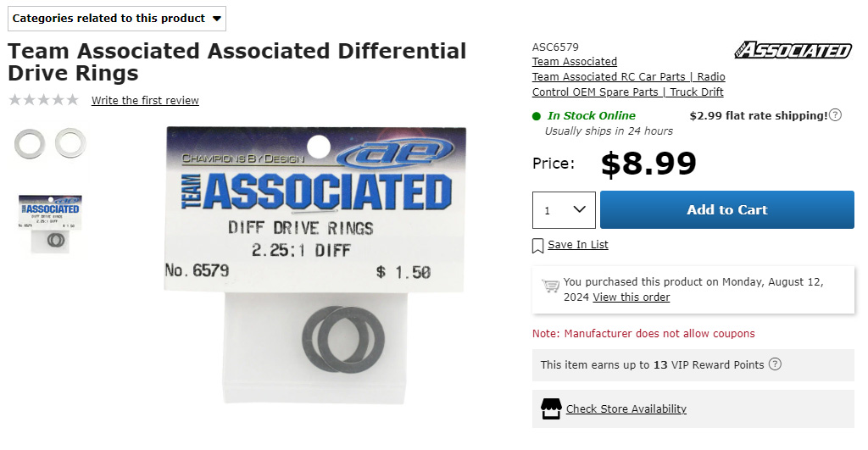Image resolution: width=868 pixels, height=450 pixels.
Task: Click the star rating icons
Action: coord(44,100)
